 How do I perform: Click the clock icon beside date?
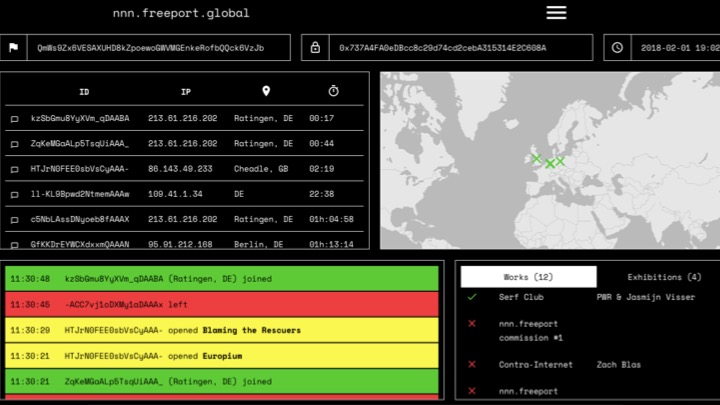coord(617,47)
